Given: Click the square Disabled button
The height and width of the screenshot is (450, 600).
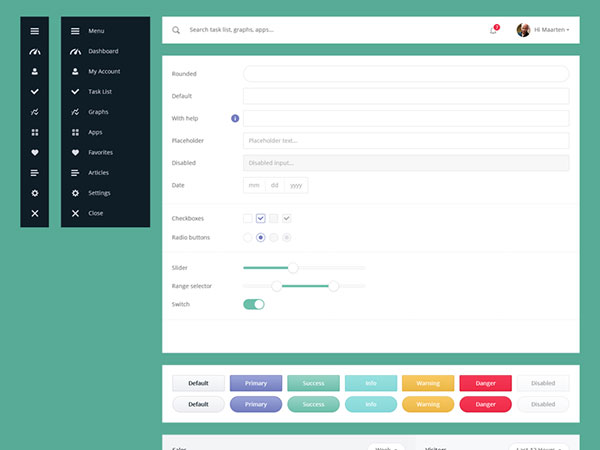Looking at the screenshot, I should [x=543, y=383].
